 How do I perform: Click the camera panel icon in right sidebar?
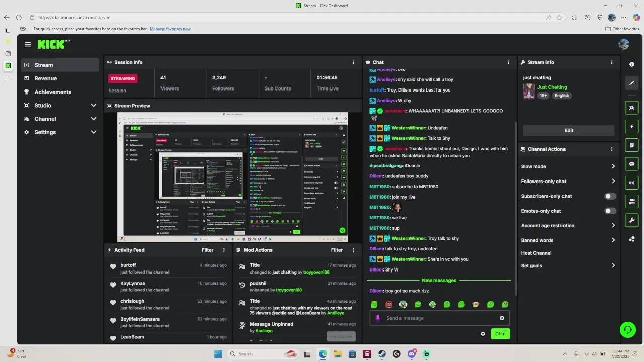pyautogui.click(x=632, y=202)
